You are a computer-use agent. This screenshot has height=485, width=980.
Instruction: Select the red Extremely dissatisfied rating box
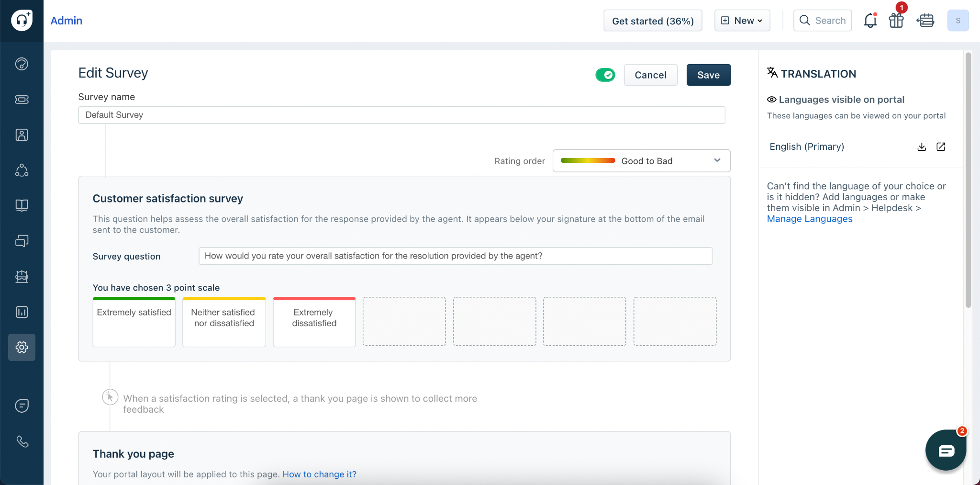coord(314,322)
